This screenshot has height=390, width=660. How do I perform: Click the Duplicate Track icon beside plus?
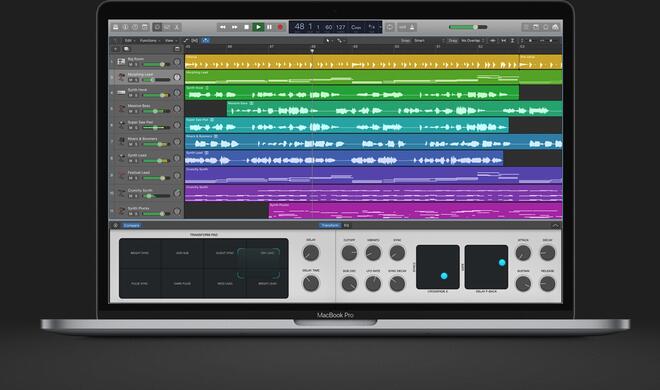[126, 49]
